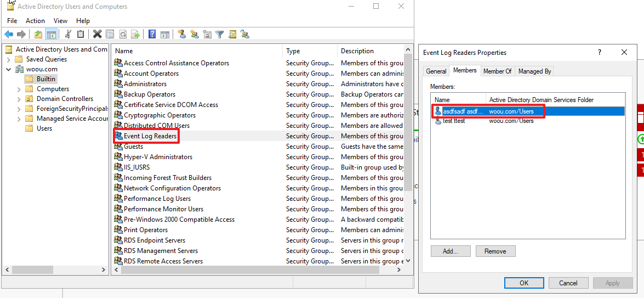Toggle Show/Hide Action Pane toolbar icon
Screen dimensions: 644x298
click(164, 35)
